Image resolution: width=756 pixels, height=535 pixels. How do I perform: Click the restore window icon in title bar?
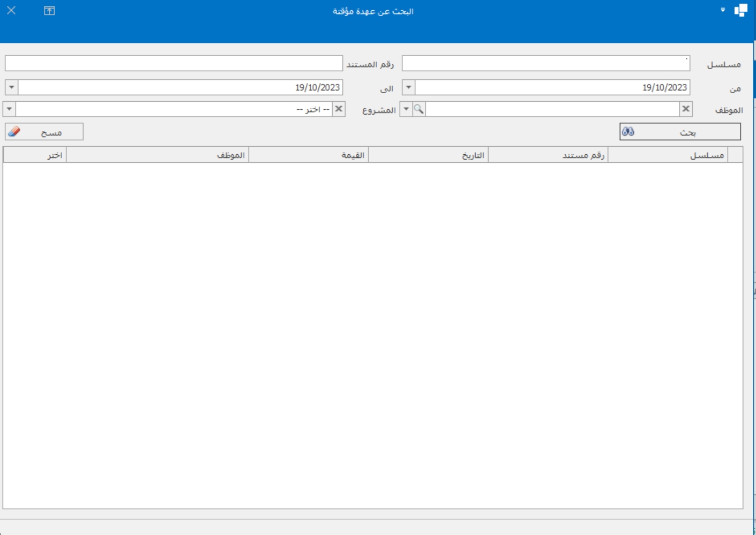point(49,11)
